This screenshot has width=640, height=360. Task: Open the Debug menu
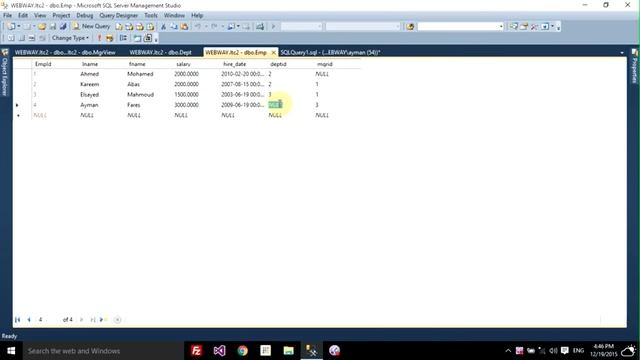(84, 16)
